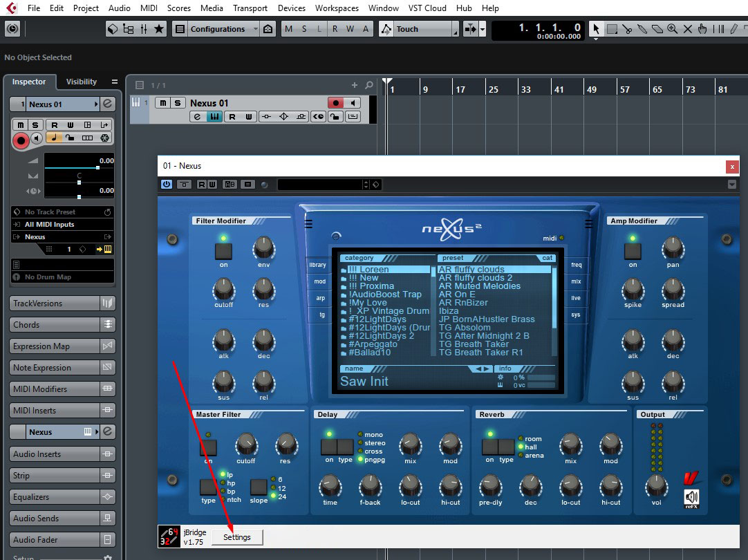Expand the TrackVersions inspector section
The image size is (748, 560).
click(55, 303)
